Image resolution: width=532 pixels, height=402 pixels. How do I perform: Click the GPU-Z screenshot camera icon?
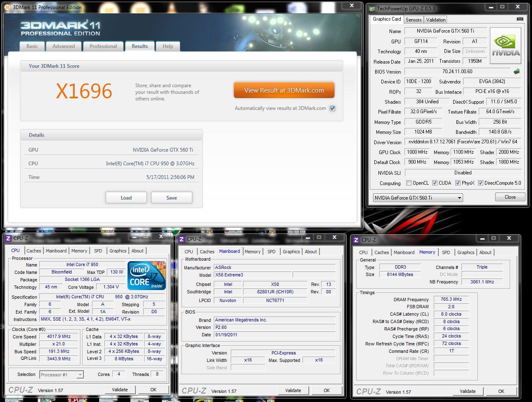point(520,19)
